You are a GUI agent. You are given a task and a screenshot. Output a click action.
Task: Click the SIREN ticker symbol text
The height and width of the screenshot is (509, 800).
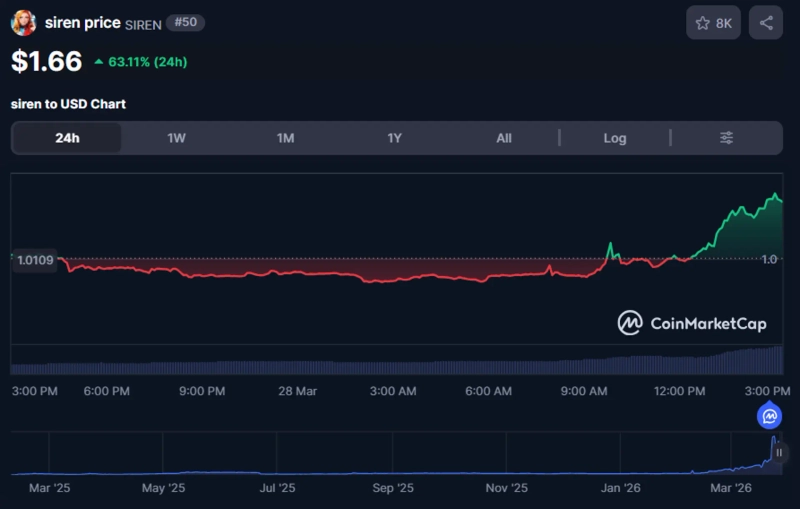click(x=145, y=23)
